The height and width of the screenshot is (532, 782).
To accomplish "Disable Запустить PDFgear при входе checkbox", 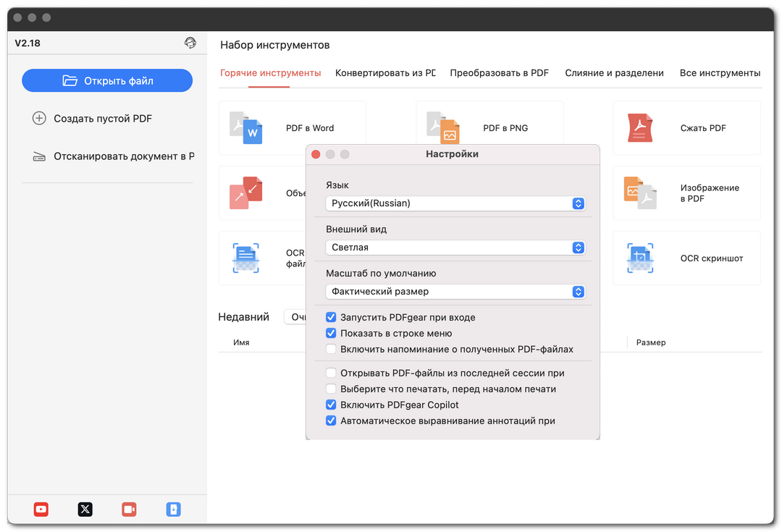I will [331, 317].
